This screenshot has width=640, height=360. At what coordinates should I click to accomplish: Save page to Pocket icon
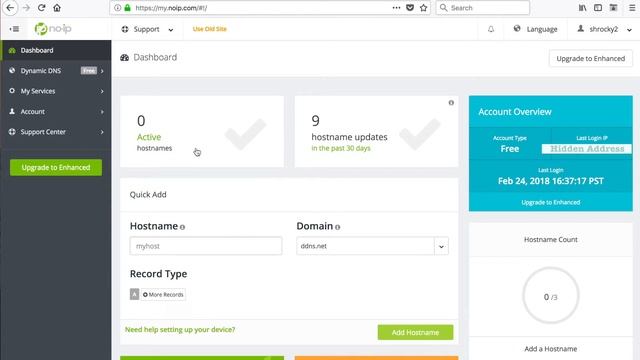point(410,8)
